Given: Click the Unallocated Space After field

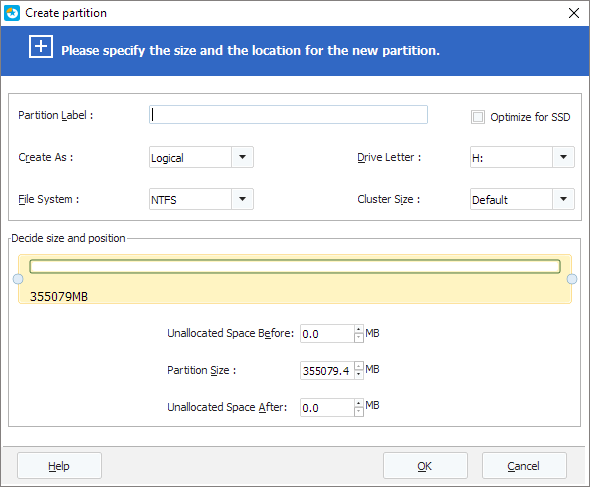Looking at the screenshot, I should [x=327, y=408].
